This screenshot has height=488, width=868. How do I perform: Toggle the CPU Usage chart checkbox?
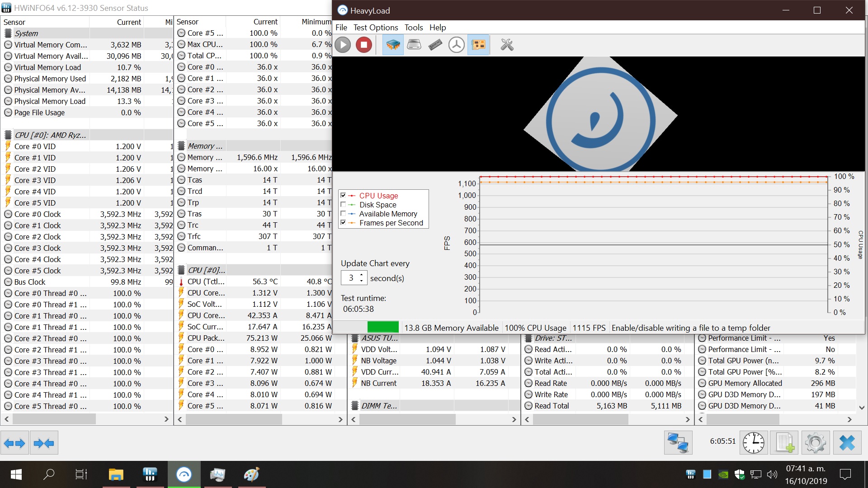(x=344, y=195)
